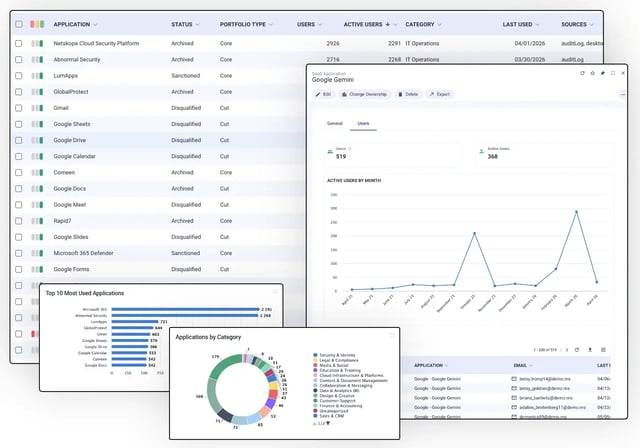This screenshot has height=448, width=640.
Task: Open the Application column filter dropdown
Action: pyautogui.click(x=95, y=24)
